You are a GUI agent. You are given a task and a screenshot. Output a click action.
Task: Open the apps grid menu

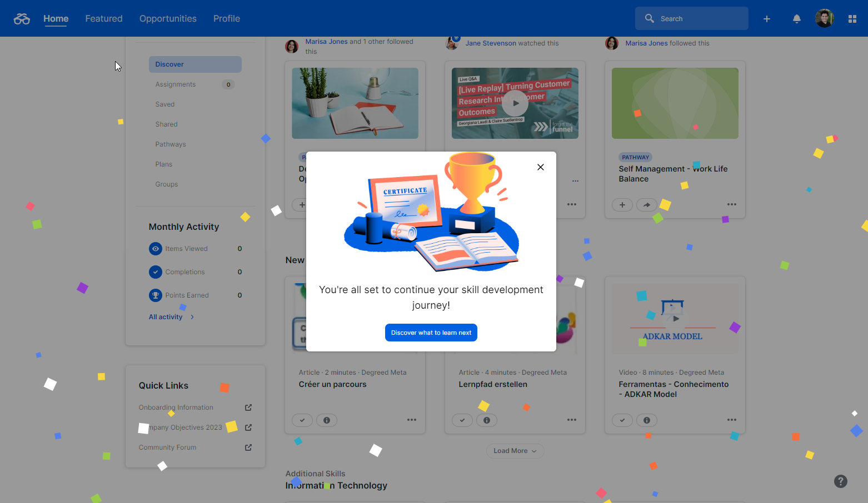852,19
